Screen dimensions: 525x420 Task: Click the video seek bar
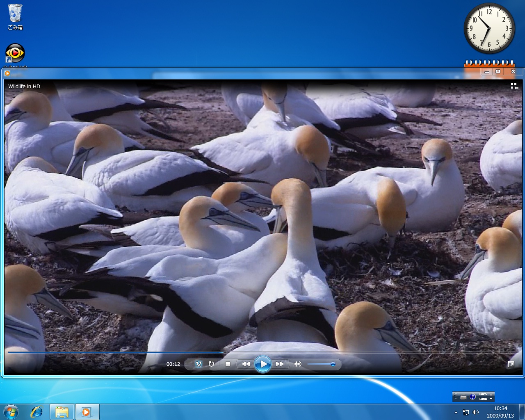click(262, 352)
